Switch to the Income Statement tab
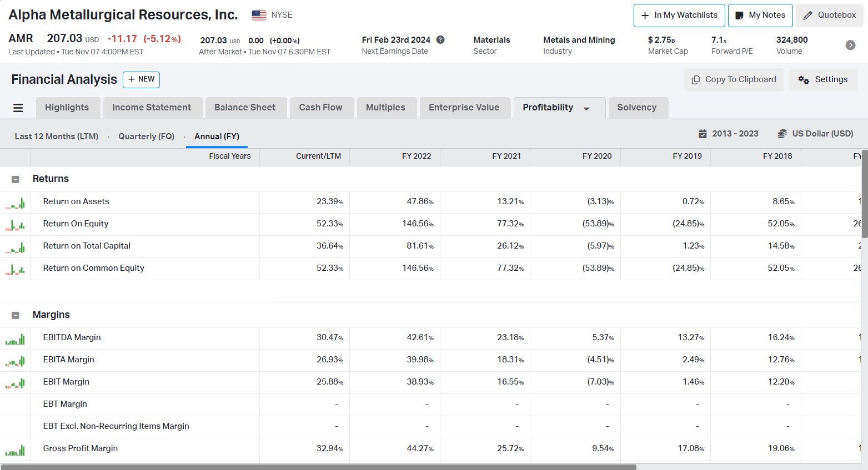Screen dimensions: 868x470 (152, 108)
